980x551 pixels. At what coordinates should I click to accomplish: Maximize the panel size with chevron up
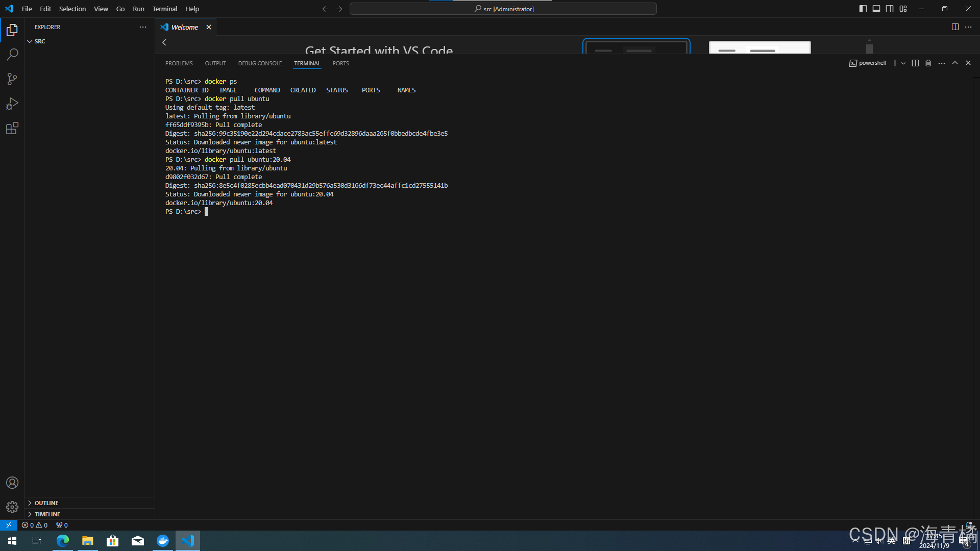[x=955, y=63]
